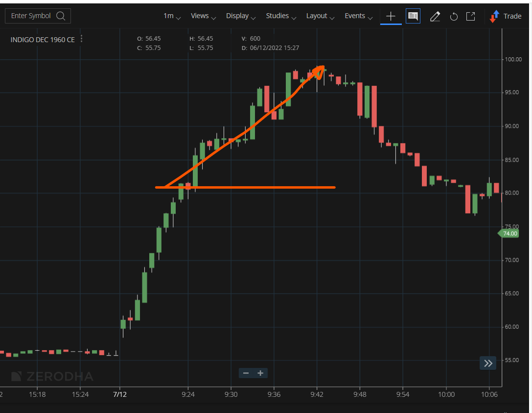Screen dimensions: 532x413
Task: Open the three-dot menu beside INDIGO symbol
Action: coord(81,39)
